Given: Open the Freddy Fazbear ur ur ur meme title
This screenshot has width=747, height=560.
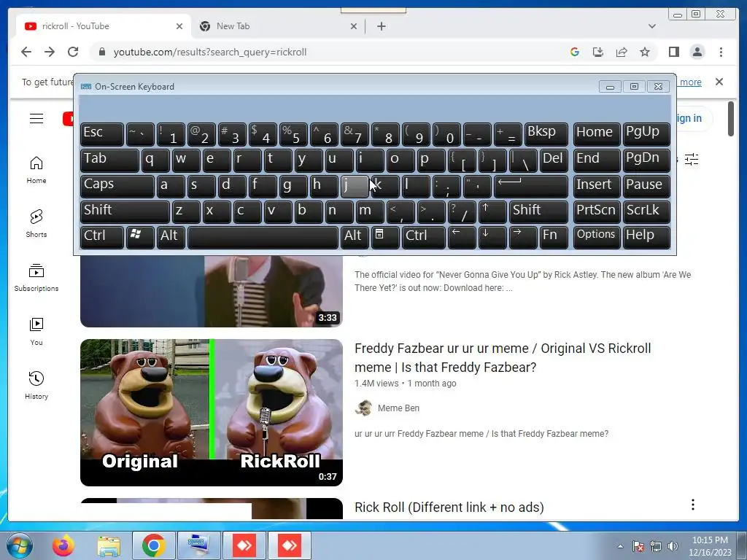Looking at the screenshot, I should pyautogui.click(x=503, y=357).
